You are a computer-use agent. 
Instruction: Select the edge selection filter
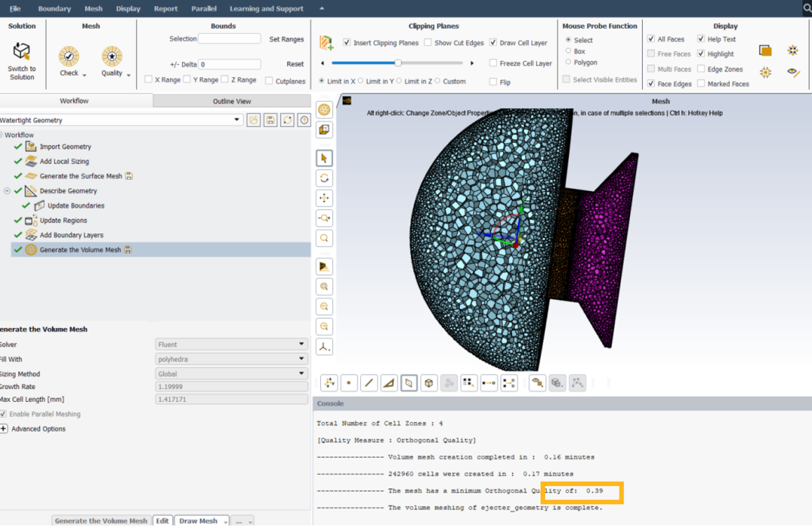(x=368, y=383)
